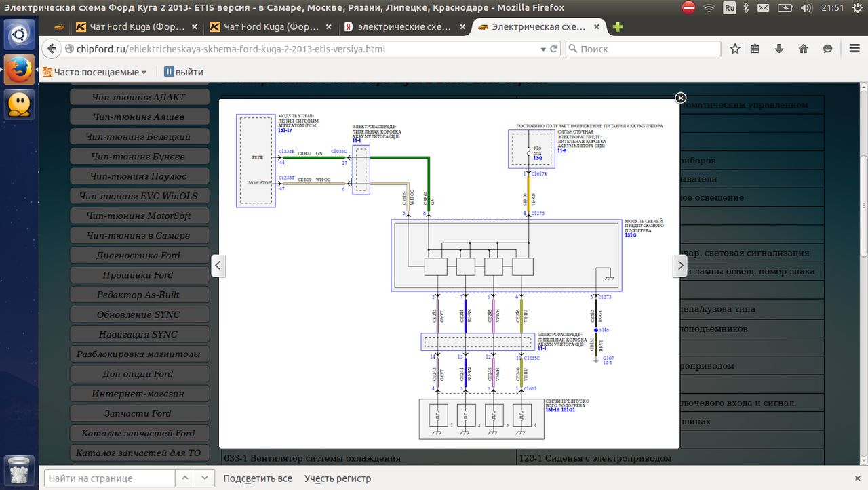Open 120-1 Сиденья с электроприводом entry
Screen dimensions: 868x490
595,458
